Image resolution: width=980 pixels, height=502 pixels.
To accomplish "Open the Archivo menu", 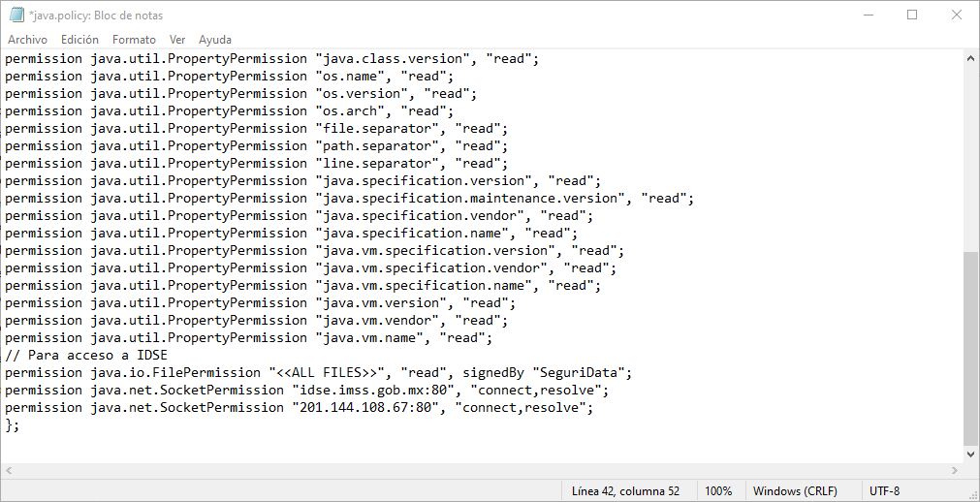I will click(27, 40).
